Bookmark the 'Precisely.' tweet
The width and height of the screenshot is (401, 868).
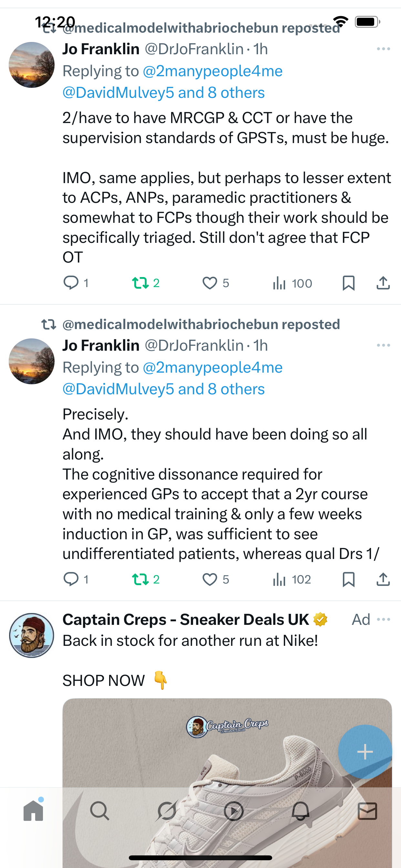(348, 579)
